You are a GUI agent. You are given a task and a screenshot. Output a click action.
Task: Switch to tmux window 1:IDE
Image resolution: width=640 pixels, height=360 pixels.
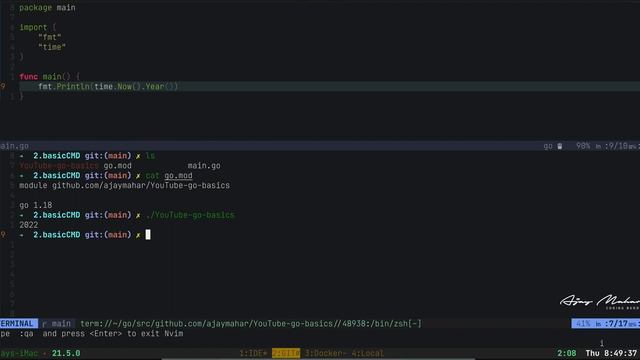tap(253, 353)
